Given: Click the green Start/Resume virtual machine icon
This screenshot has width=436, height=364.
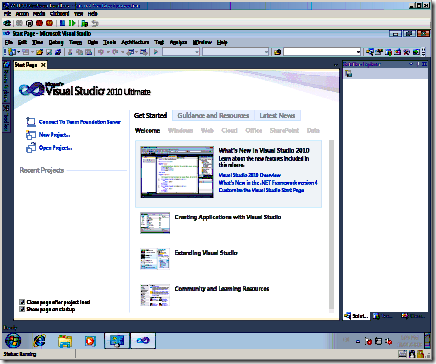Looking at the screenshot, I should tap(72, 23).
